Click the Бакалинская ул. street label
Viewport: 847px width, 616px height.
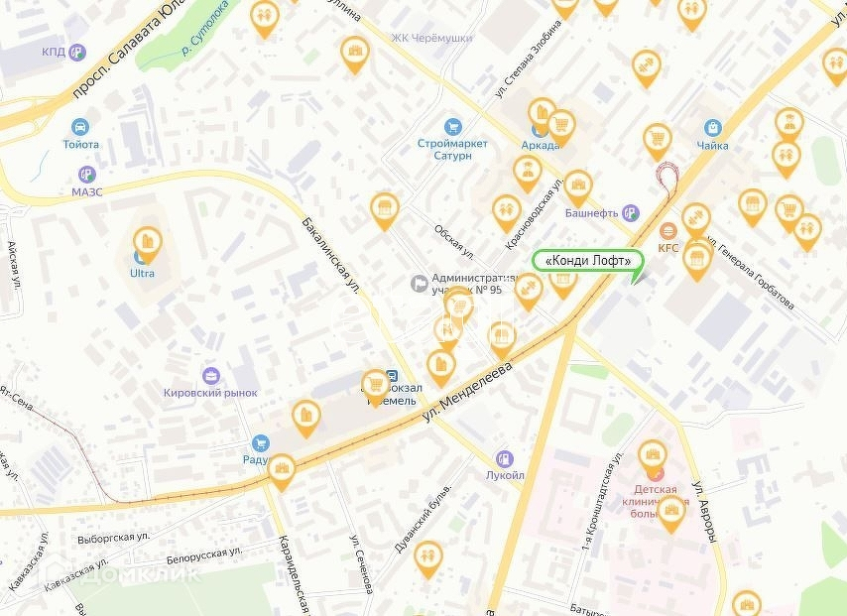coord(330,256)
